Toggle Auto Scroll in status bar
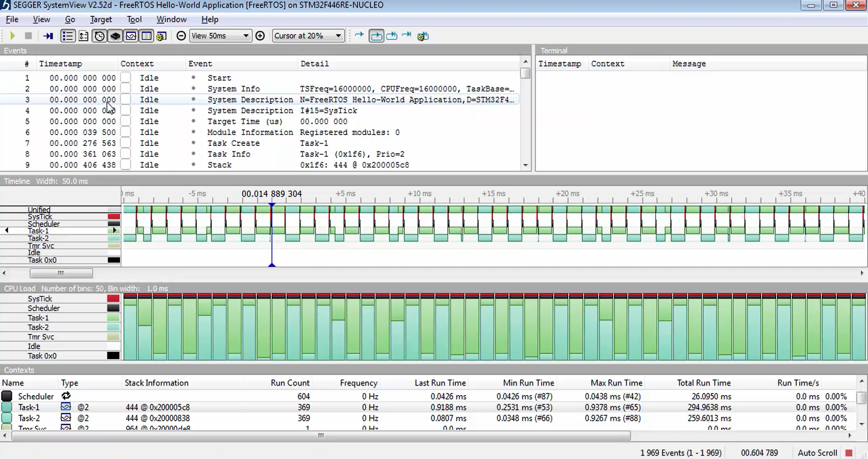Viewport: 868px width, 459px height. point(817,453)
